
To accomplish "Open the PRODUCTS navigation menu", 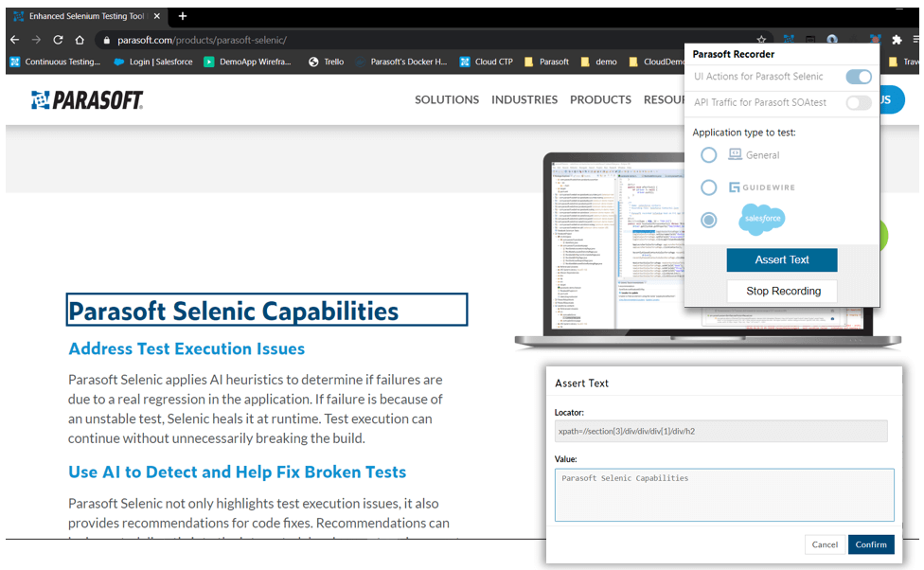I will click(600, 99).
